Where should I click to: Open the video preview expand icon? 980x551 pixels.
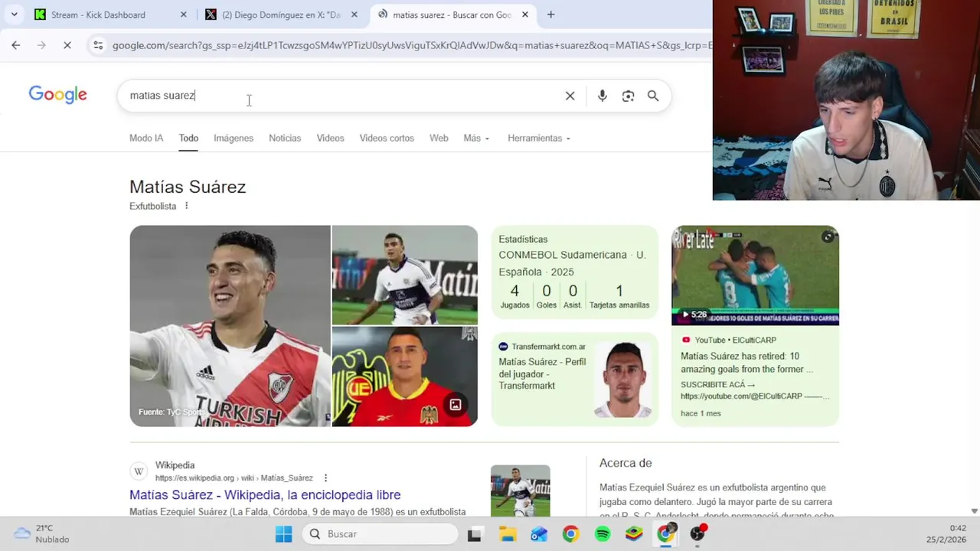click(828, 237)
